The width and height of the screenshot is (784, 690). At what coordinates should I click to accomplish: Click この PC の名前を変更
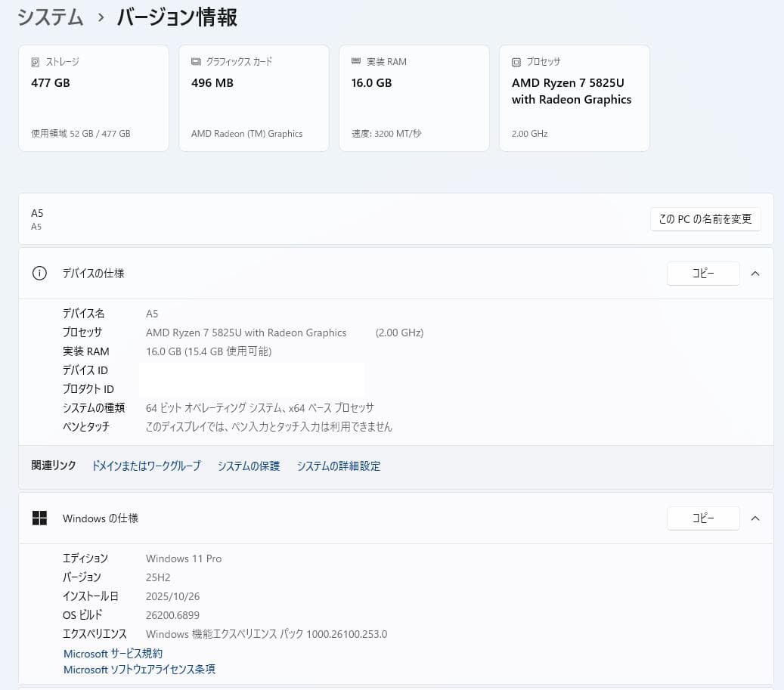pos(705,219)
